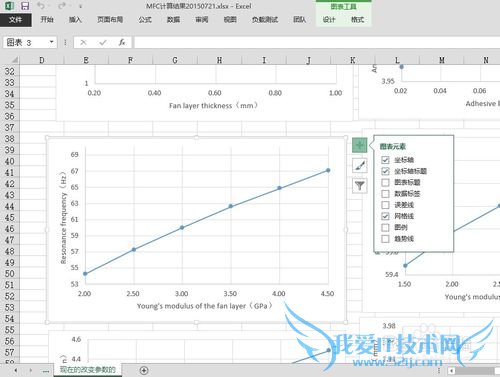Enable the 数据标签 (Data Labels) checkbox
The width and height of the screenshot is (500, 377).
point(385,194)
